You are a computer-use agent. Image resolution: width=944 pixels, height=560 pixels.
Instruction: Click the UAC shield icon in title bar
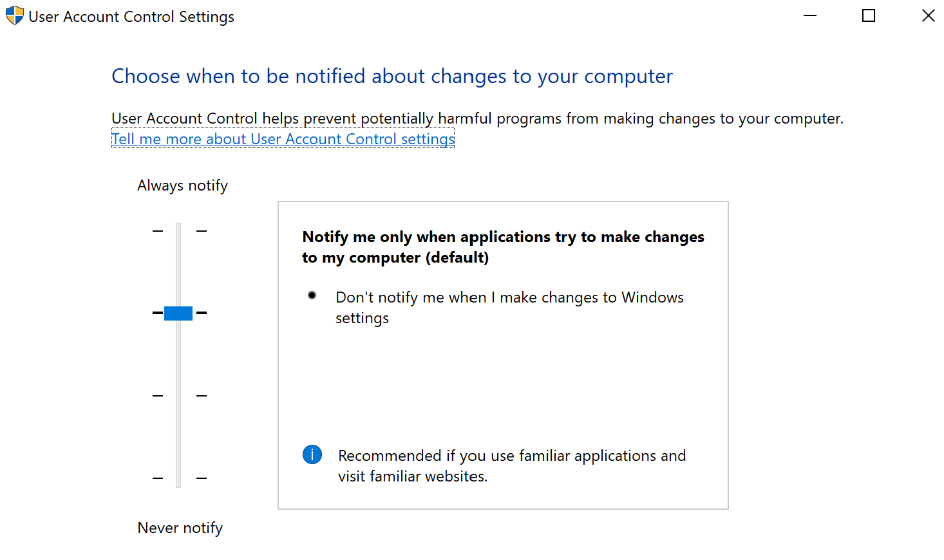pos(14,15)
